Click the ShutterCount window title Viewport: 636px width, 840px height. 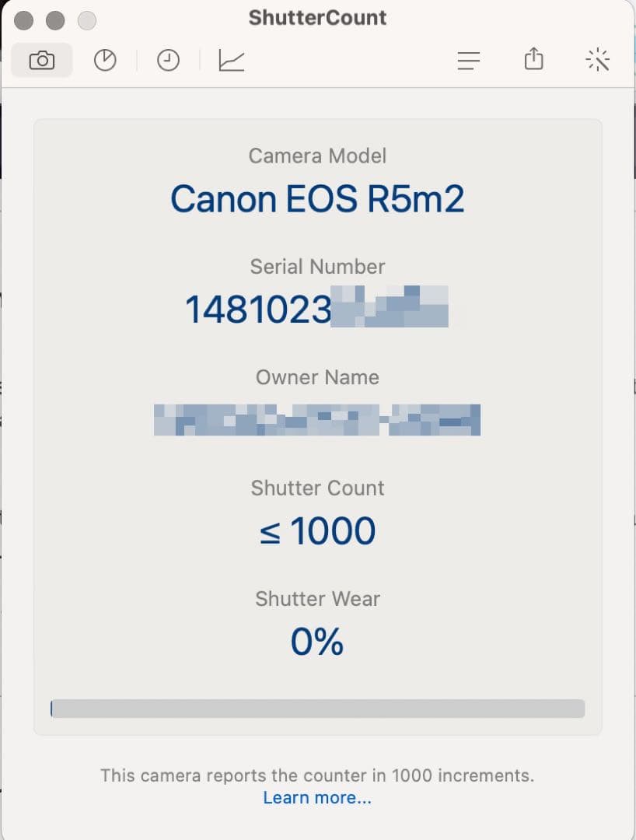[317, 17]
